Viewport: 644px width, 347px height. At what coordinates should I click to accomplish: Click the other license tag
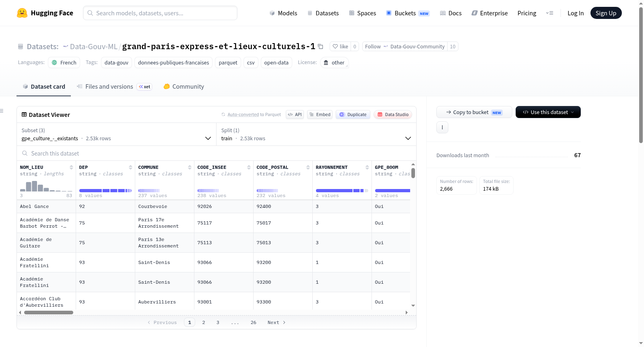point(334,62)
